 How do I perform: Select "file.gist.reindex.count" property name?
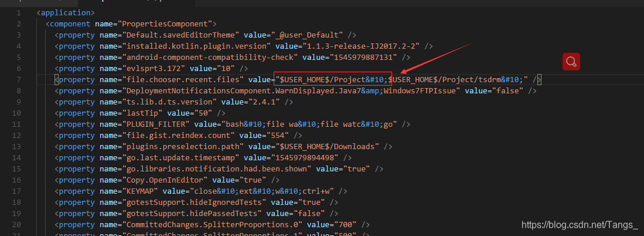click(x=179, y=135)
